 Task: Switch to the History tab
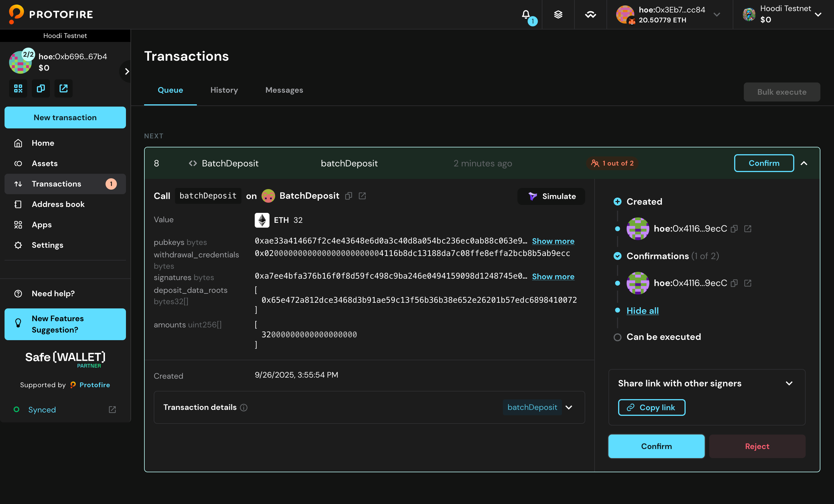click(x=224, y=90)
